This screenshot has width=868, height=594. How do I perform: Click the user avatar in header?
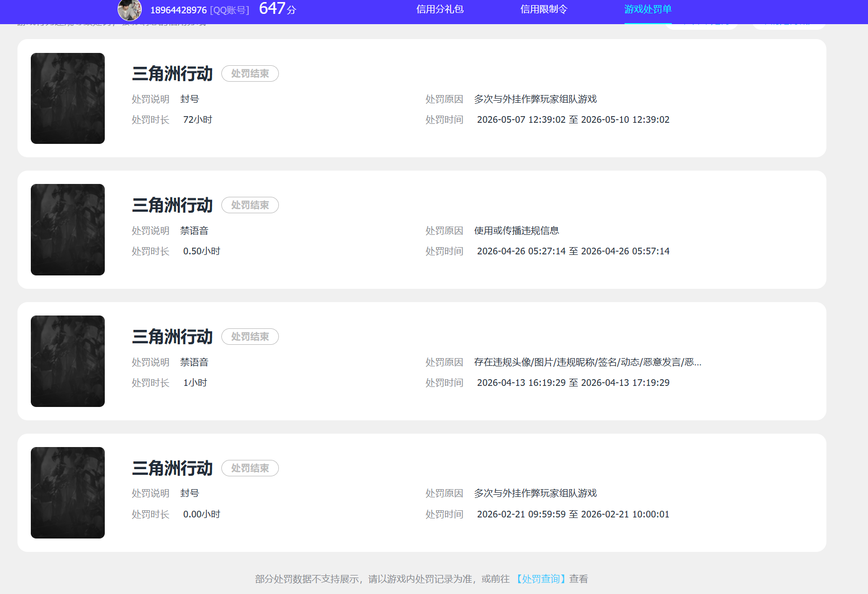[x=129, y=10]
